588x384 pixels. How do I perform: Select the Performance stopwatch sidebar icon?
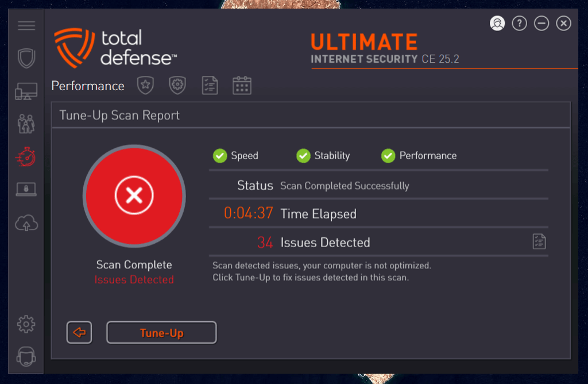[x=26, y=156]
